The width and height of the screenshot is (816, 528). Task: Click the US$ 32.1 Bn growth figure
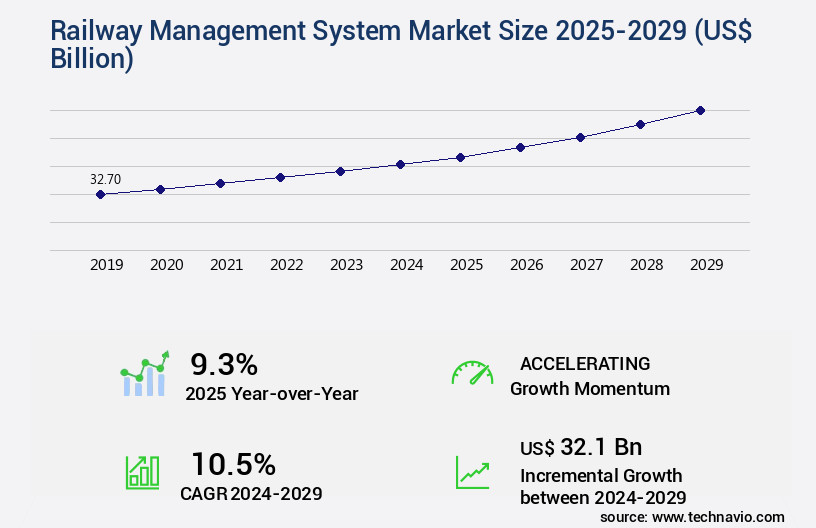point(581,447)
